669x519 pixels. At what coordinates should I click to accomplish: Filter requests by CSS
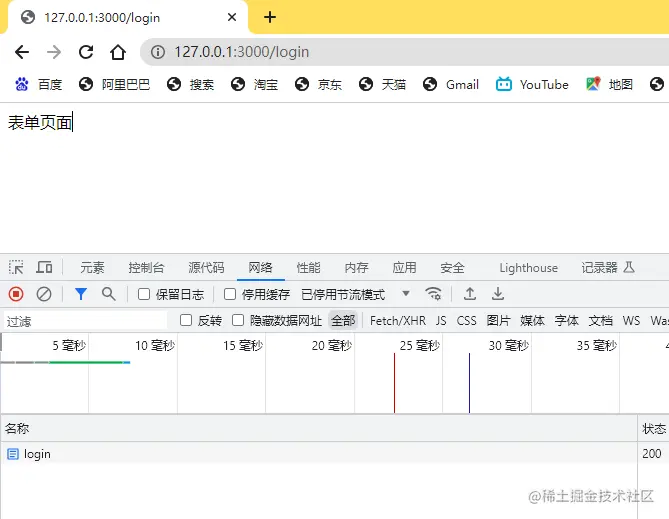pyautogui.click(x=466, y=321)
